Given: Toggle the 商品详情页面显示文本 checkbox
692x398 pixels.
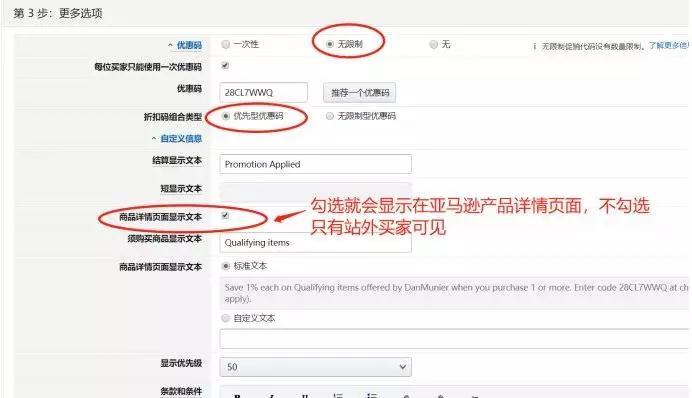Looking at the screenshot, I should [225, 215].
